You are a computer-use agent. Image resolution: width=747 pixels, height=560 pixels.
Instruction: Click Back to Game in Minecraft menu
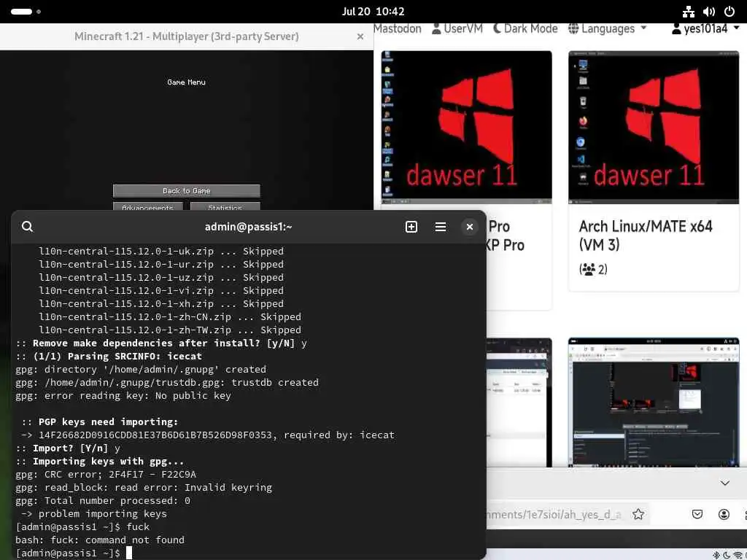186,190
